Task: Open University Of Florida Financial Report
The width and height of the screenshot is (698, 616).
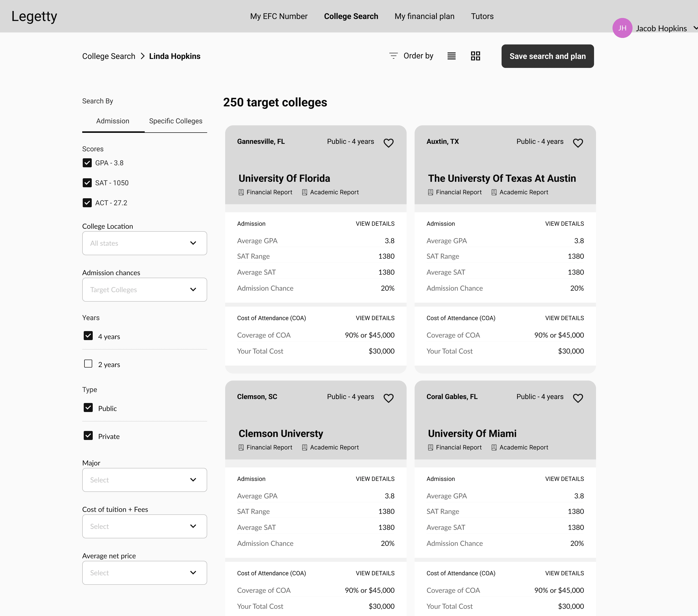Action: point(265,192)
